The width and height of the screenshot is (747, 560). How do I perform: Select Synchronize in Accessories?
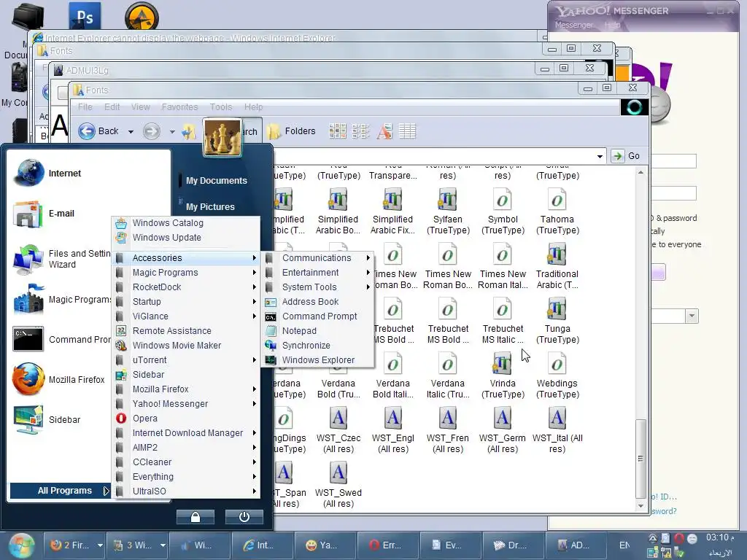pyautogui.click(x=318, y=346)
